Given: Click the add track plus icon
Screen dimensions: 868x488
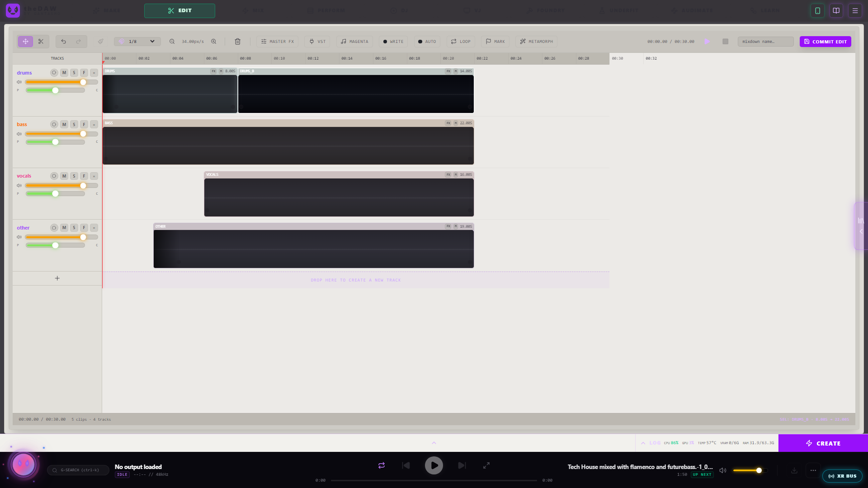Looking at the screenshot, I should (57, 278).
